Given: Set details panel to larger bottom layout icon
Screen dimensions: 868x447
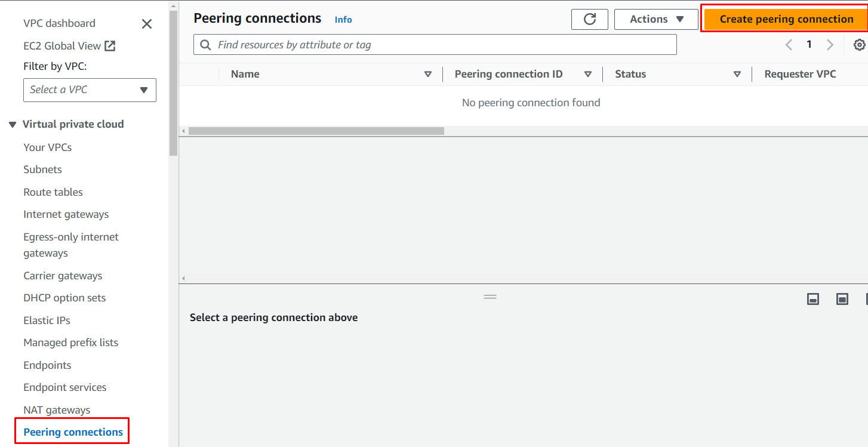Looking at the screenshot, I should coord(842,299).
